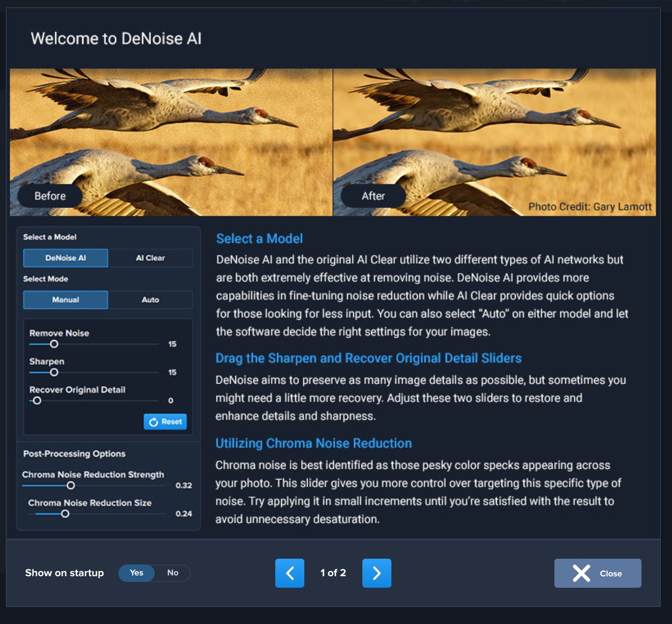
Task: Click the Remove Noise slider handle
Action: (54, 344)
